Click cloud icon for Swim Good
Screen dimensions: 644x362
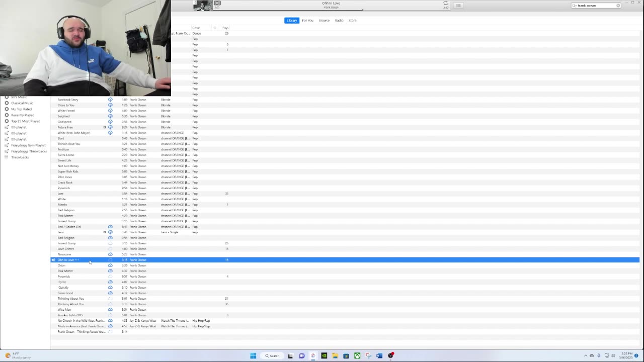[x=110, y=293]
